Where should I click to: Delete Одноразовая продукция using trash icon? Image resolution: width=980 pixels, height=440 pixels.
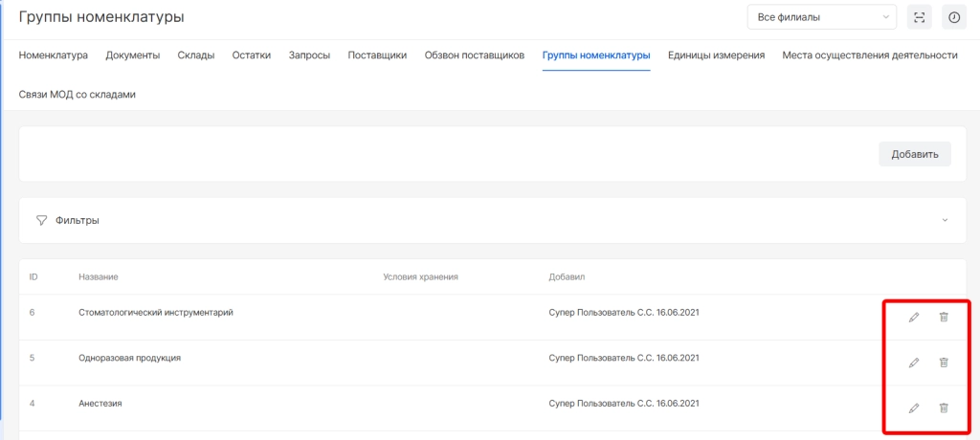[x=944, y=363]
